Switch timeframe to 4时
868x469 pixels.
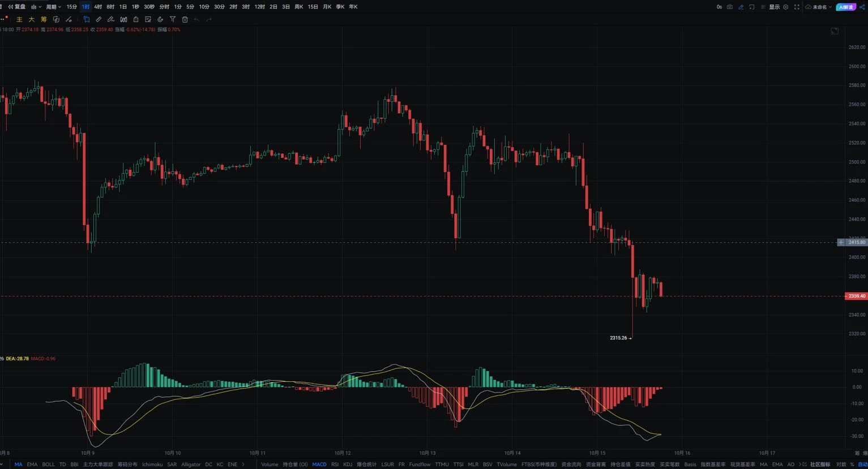[x=98, y=7]
